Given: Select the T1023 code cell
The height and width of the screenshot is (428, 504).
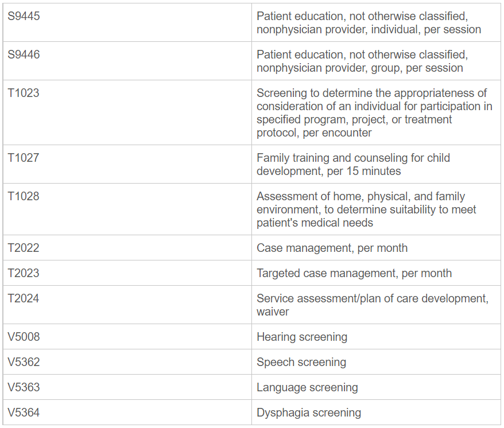Looking at the screenshot, I should [x=24, y=94].
